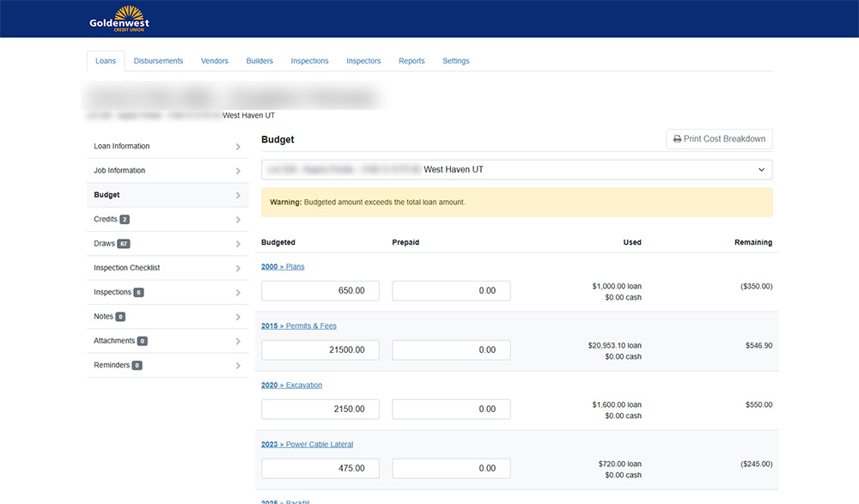This screenshot has width=859, height=504.
Task: Click the arrow next to Inspection Checklist
Action: pos(238,269)
